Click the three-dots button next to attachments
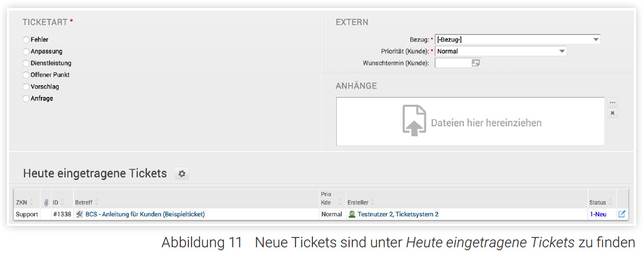 pos(612,102)
